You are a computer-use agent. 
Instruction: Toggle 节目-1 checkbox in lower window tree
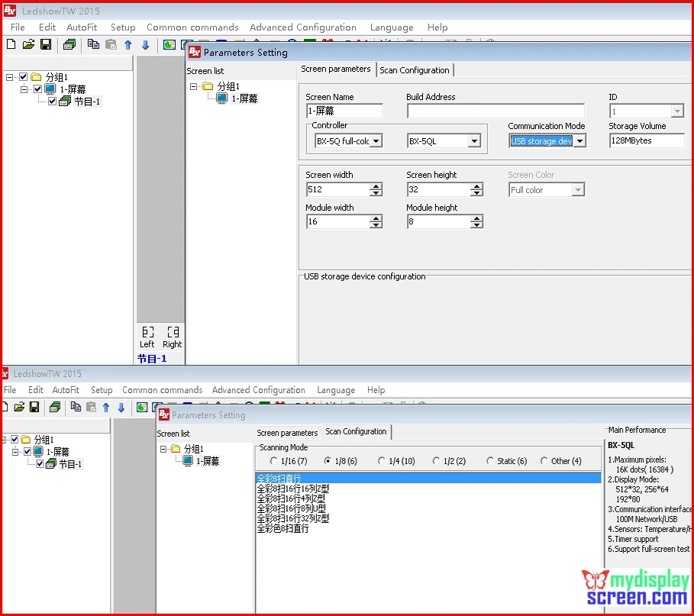(40, 464)
